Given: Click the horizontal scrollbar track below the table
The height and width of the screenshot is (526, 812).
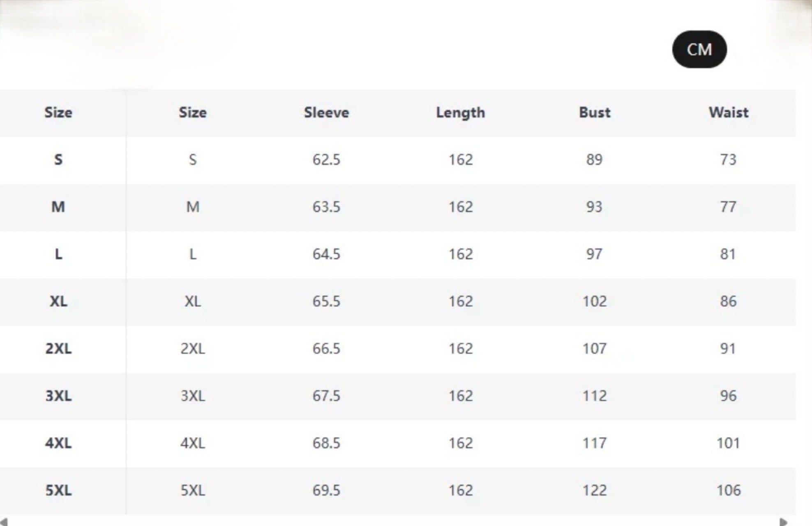Looking at the screenshot, I should coord(394,522).
